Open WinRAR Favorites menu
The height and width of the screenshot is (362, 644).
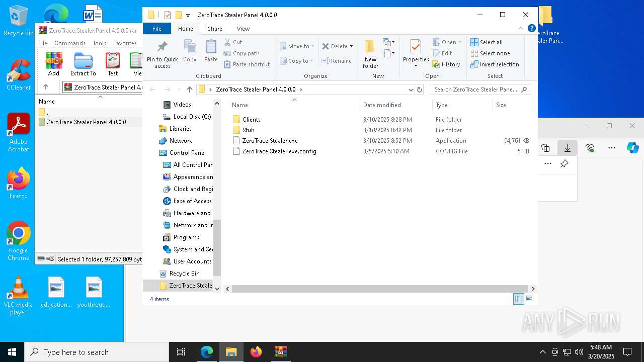pyautogui.click(x=125, y=43)
